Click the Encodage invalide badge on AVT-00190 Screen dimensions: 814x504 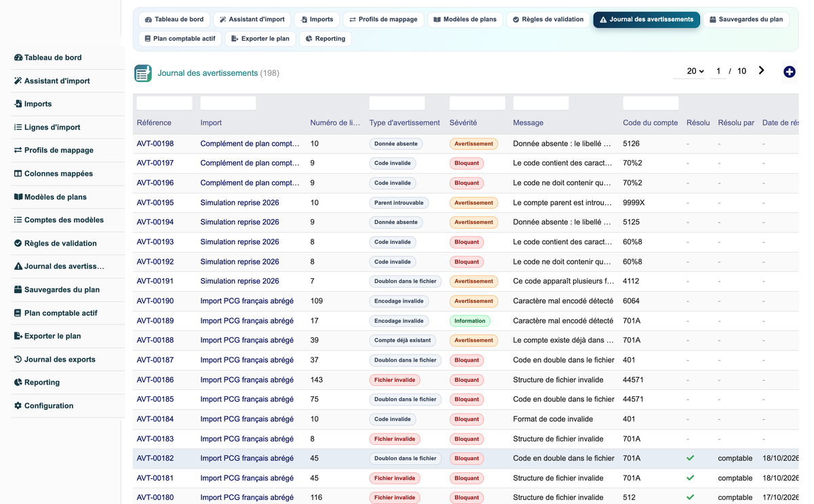click(399, 301)
